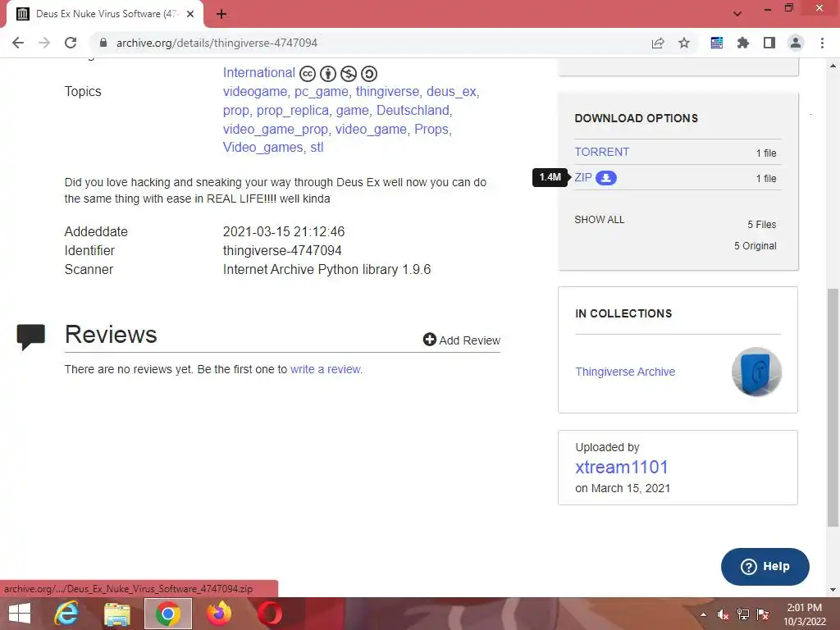Open the Props topic link
840x630 pixels.
[x=431, y=129]
